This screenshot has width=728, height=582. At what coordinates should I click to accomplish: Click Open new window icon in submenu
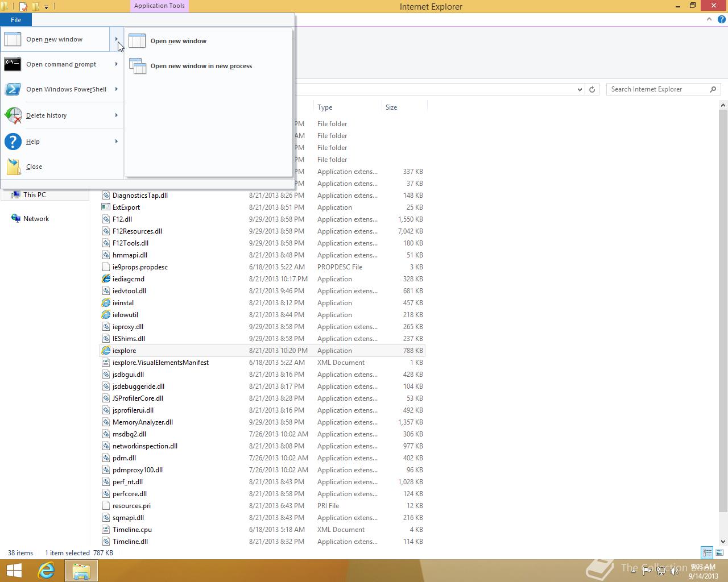click(137, 41)
